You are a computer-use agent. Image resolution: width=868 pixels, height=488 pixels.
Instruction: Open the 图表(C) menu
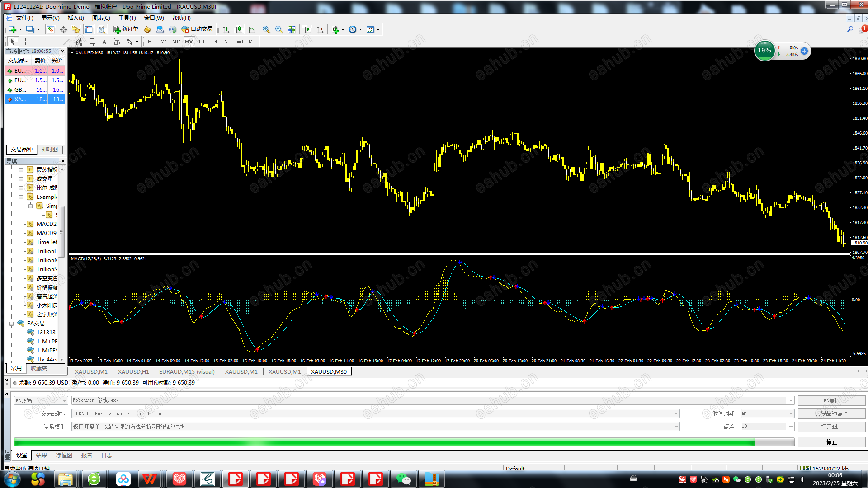point(101,18)
